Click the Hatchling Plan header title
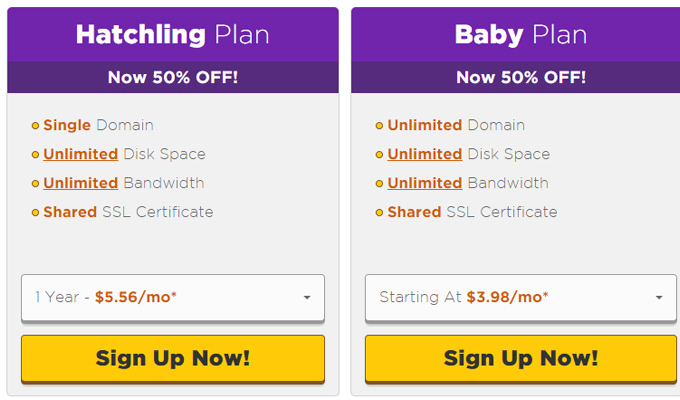Viewport: 680px width, 400px height. click(173, 35)
